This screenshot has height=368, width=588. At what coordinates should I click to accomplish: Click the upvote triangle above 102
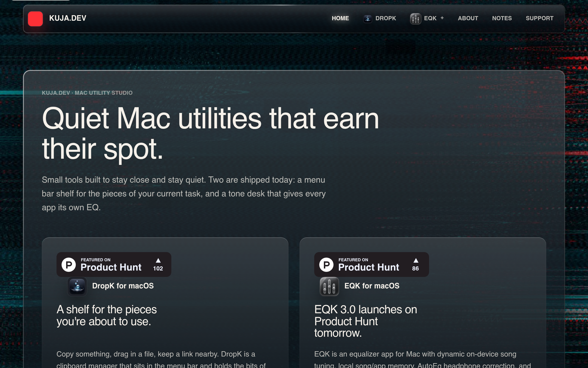158,260
